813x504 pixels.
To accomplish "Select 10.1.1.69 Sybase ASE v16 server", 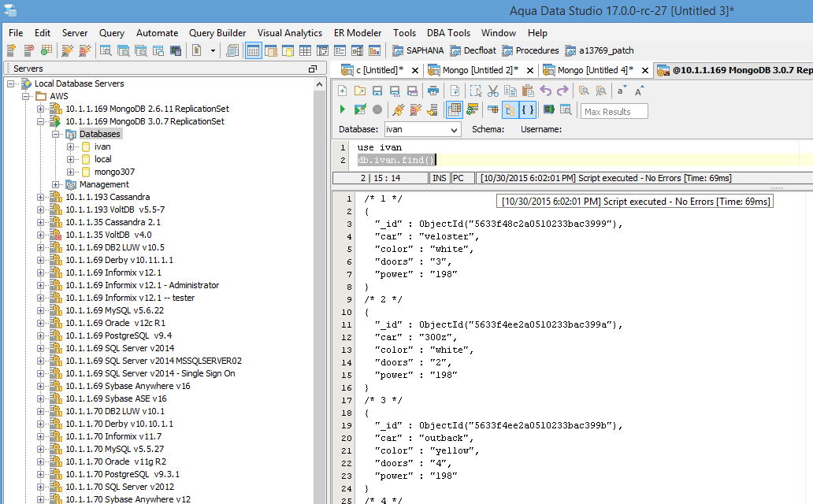I will pyautogui.click(x=116, y=398).
